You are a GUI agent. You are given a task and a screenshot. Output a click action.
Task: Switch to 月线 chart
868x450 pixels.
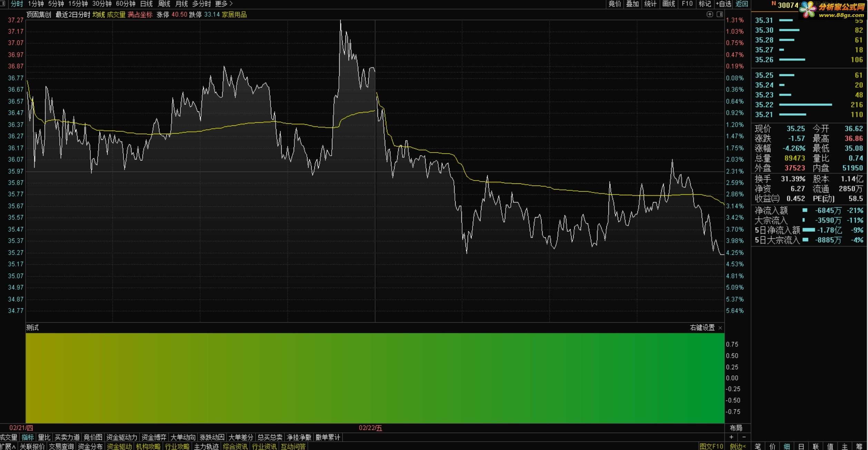182,4
